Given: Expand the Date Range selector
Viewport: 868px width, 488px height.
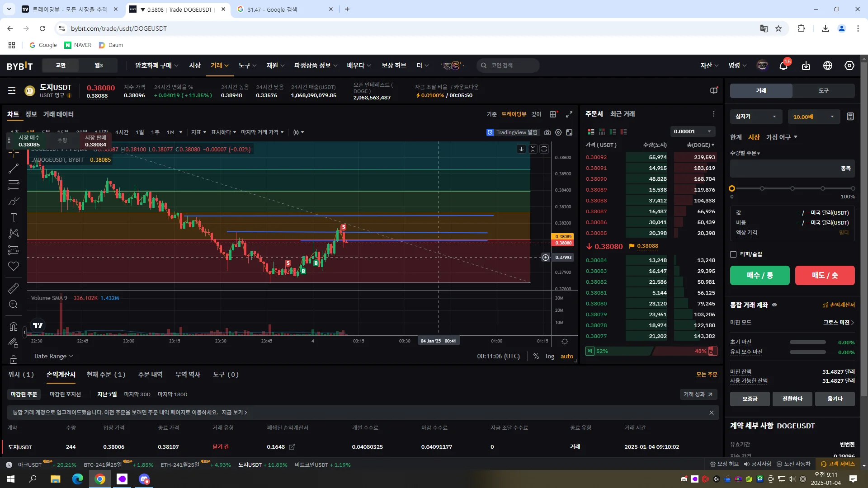Looking at the screenshot, I should pyautogui.click(x=53, y=356).
